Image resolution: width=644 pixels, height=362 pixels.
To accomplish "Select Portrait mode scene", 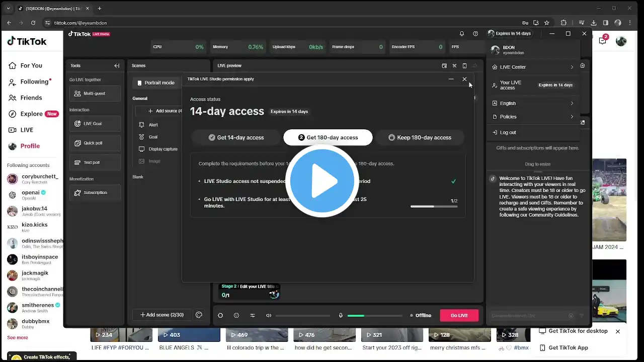I will coord(156,82).
